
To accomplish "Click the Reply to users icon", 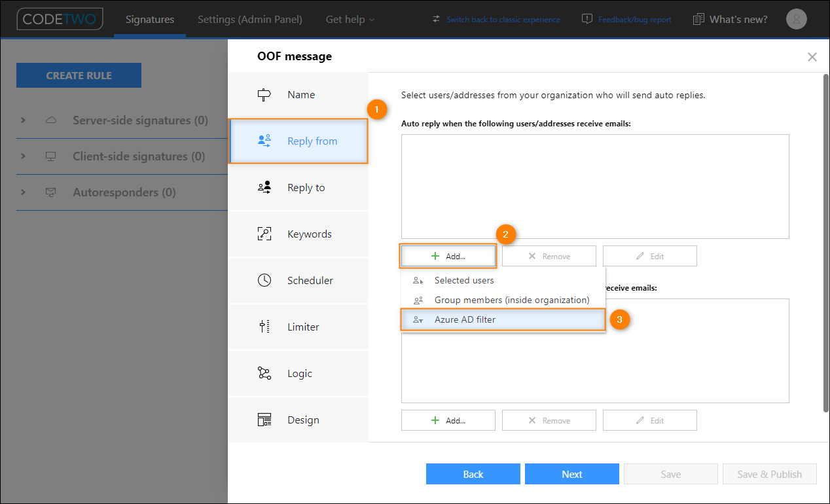I will tap(264, 188).
